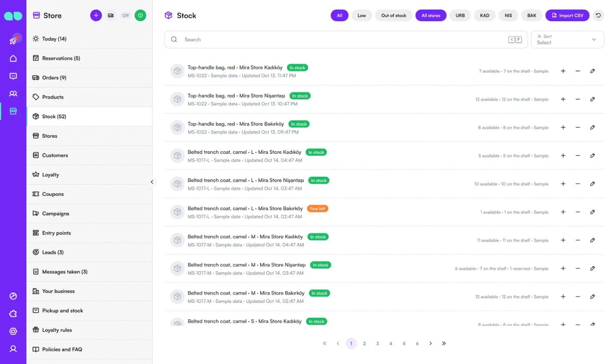Filter stock by URB store
616x364 pixels.
[460, 16]
